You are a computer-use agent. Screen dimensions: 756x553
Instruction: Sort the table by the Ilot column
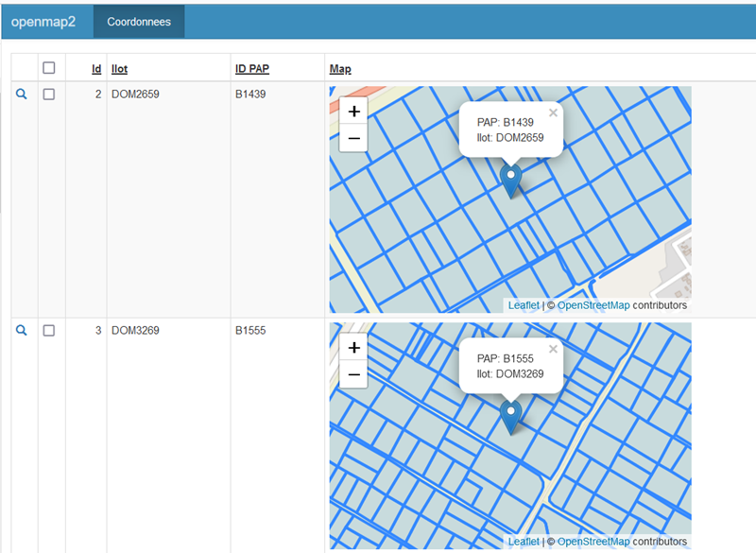click(120, 68)
